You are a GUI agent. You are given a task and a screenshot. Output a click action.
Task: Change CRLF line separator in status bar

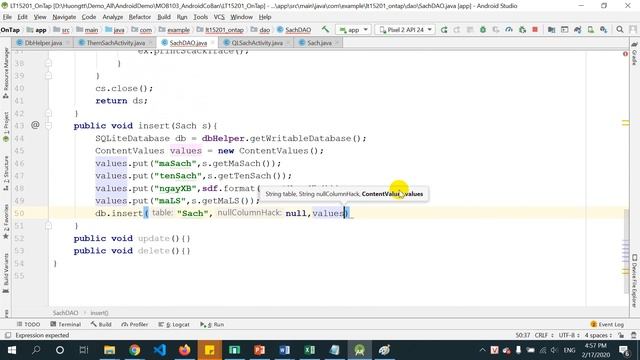pos(544,336)
